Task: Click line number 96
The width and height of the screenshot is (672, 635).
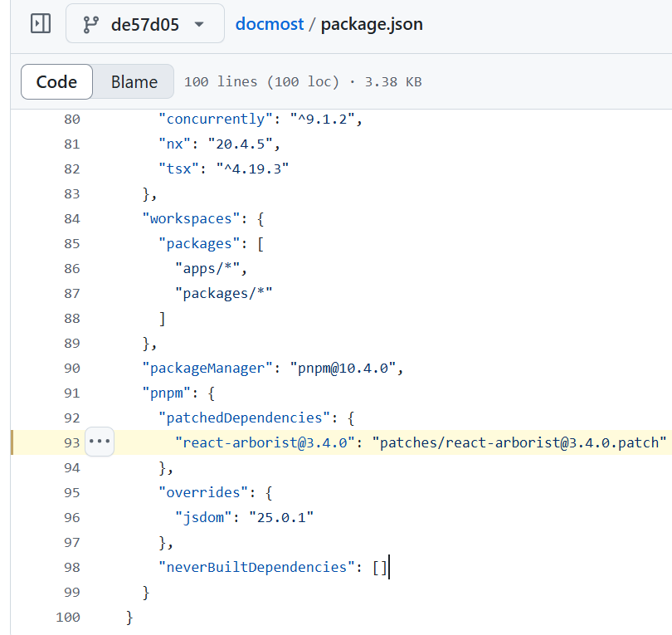Action: point(72,517)
